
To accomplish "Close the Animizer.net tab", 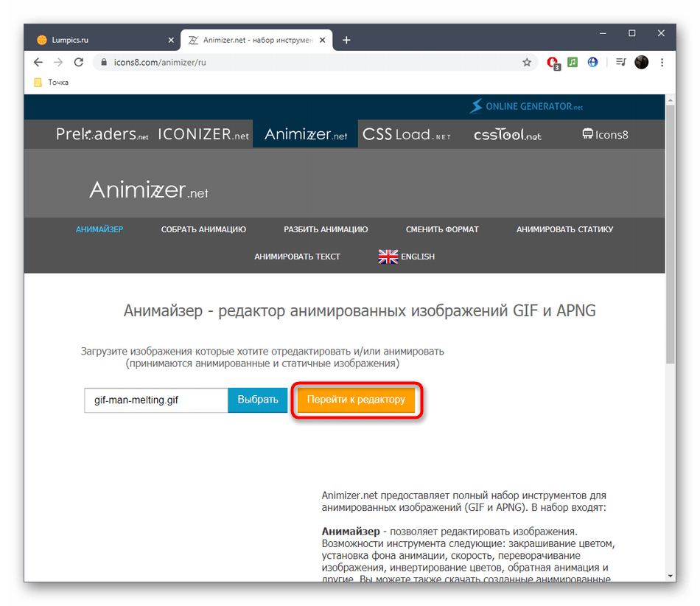I will [x=322, y=40].
